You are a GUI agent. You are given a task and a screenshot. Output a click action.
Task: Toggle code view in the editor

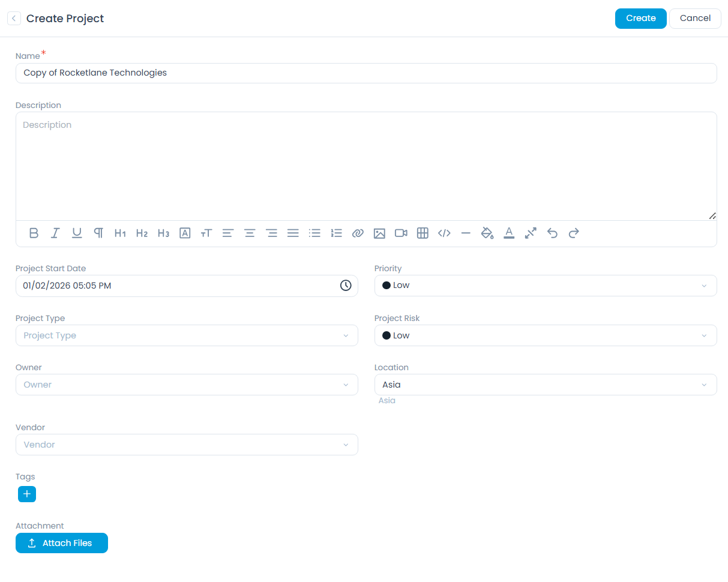coord(444,233)
